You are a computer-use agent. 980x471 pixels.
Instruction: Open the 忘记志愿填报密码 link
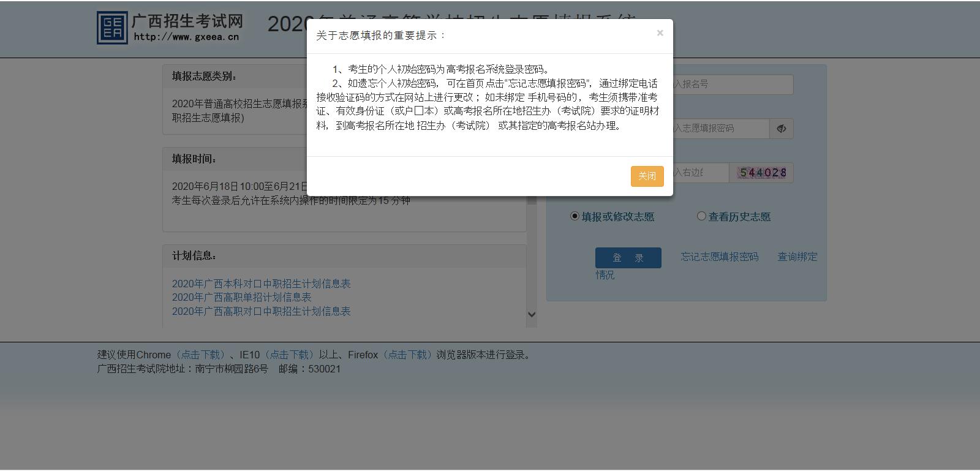(x=720, y=257)
